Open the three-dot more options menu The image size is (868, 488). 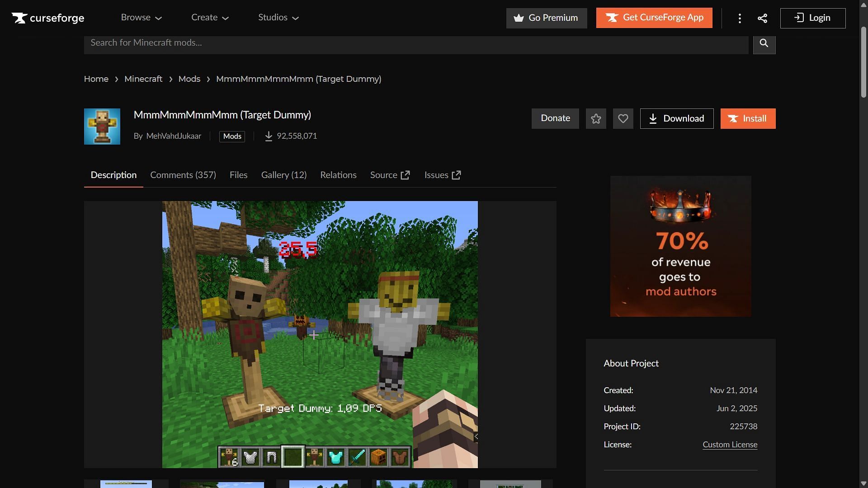[x=740, y=18]
